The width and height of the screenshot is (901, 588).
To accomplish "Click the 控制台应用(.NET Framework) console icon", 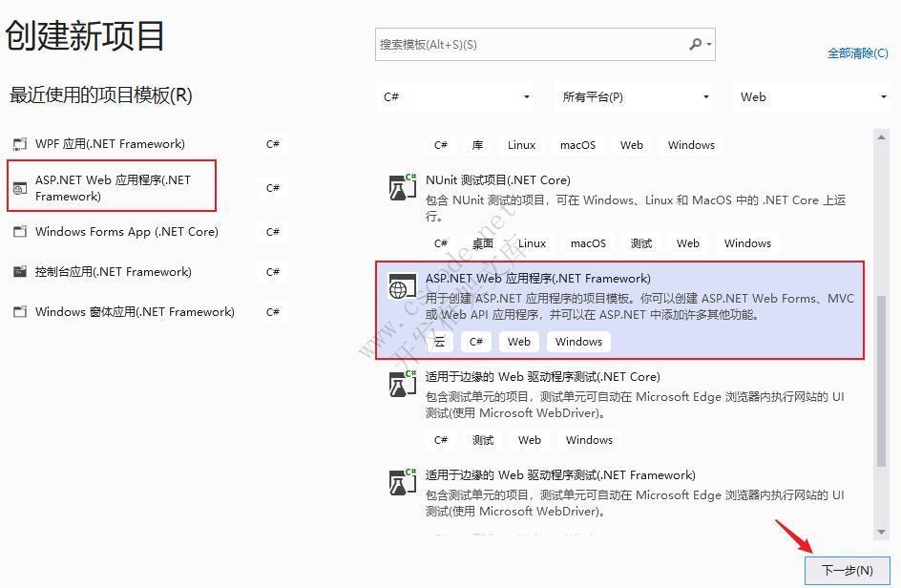I will pos(18,271).
